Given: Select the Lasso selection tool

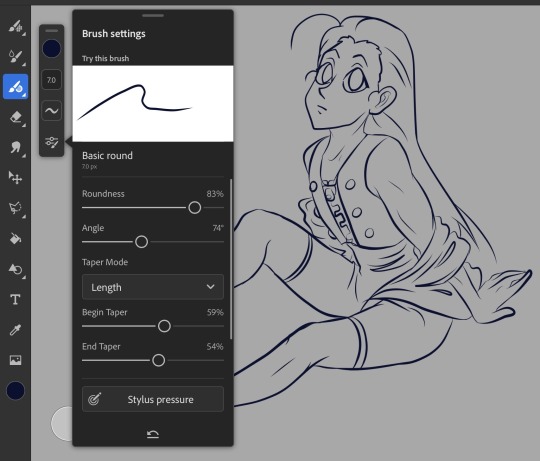Looking at the screenshot, I should pos(15,208).
